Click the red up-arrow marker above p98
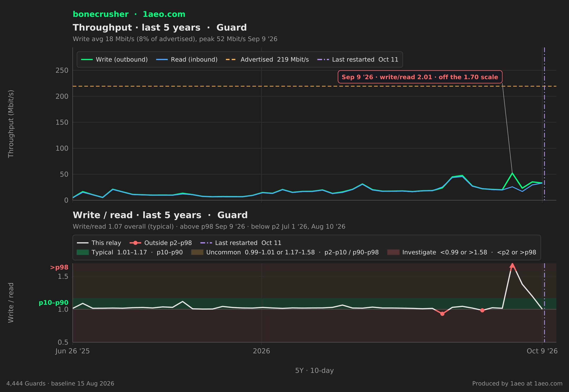Image resolution: width=569 pixels, height=392 pixels. pyautogui.click(x=512, y=266)
